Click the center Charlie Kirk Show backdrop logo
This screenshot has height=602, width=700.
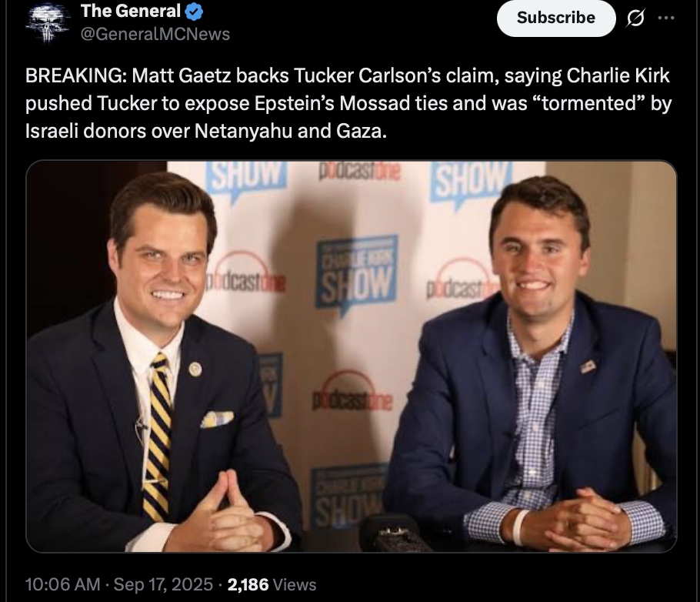[356, 273]
